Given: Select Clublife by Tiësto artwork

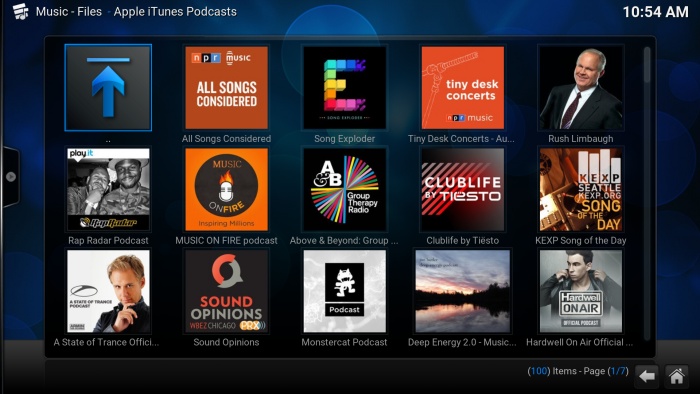Looking at the screenshot, I should (462, 189).
